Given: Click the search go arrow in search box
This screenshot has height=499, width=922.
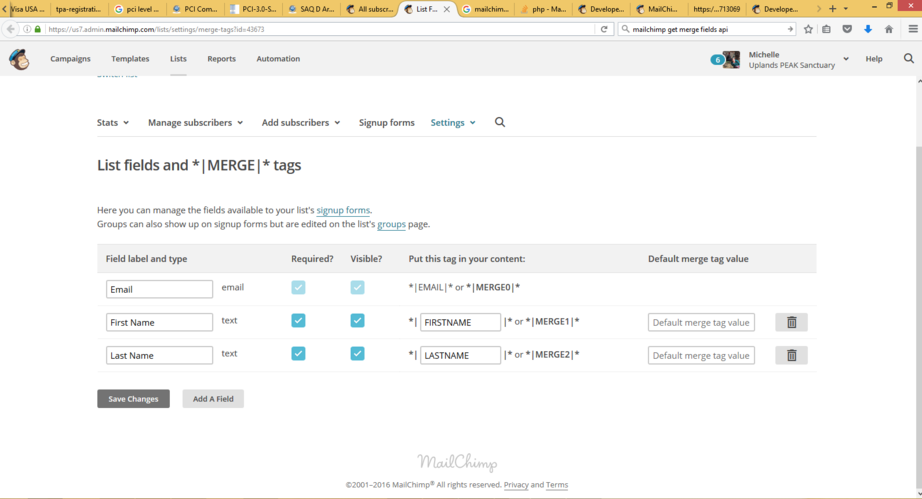Looking at the screenshot, I should 790,29.
